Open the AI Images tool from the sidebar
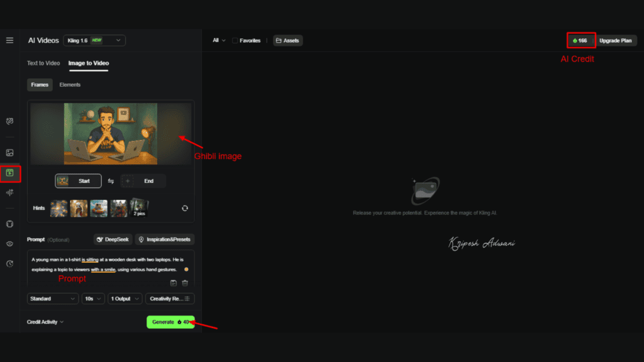This screenshot has height=362, width=644. click(x=9, y=152)
